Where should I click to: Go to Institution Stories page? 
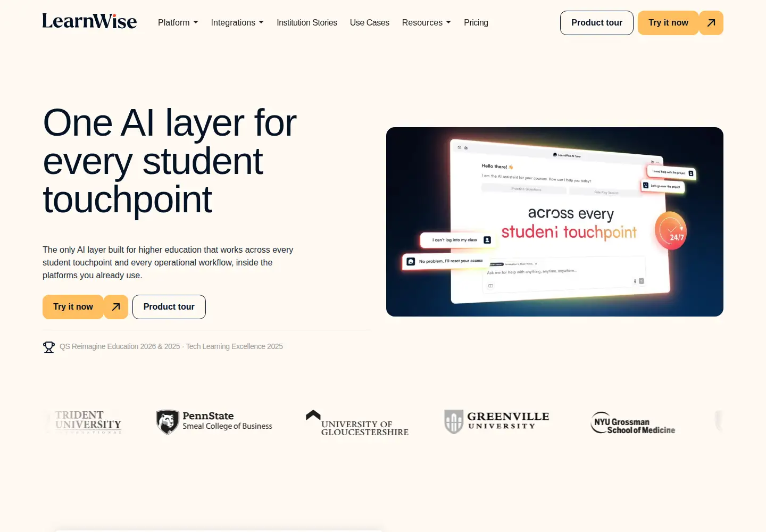(x=307, y=22)
